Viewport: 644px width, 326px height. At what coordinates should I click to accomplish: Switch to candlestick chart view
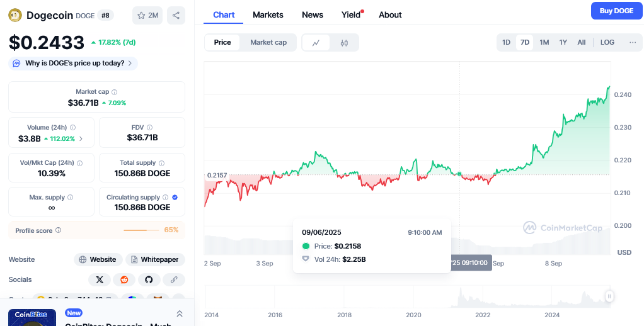344,43
